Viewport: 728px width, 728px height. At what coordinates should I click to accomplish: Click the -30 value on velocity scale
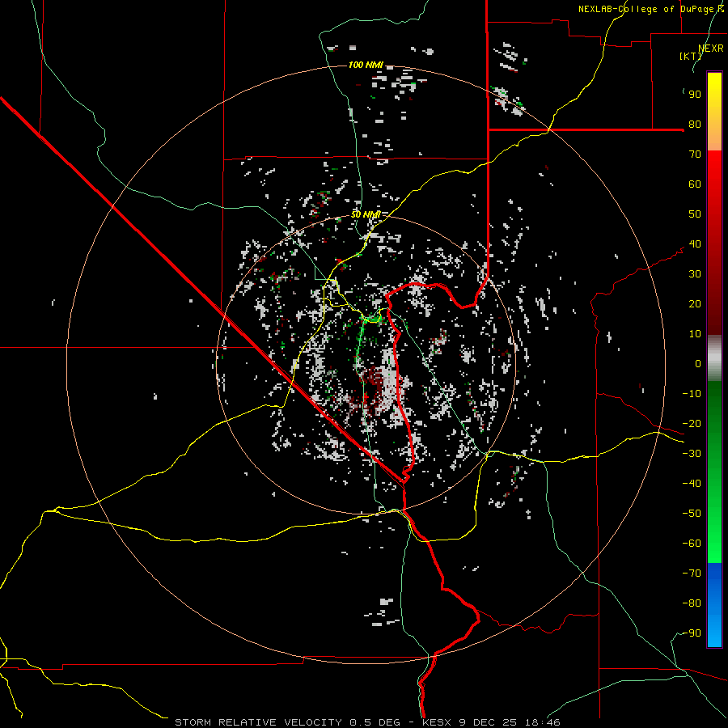692,454
